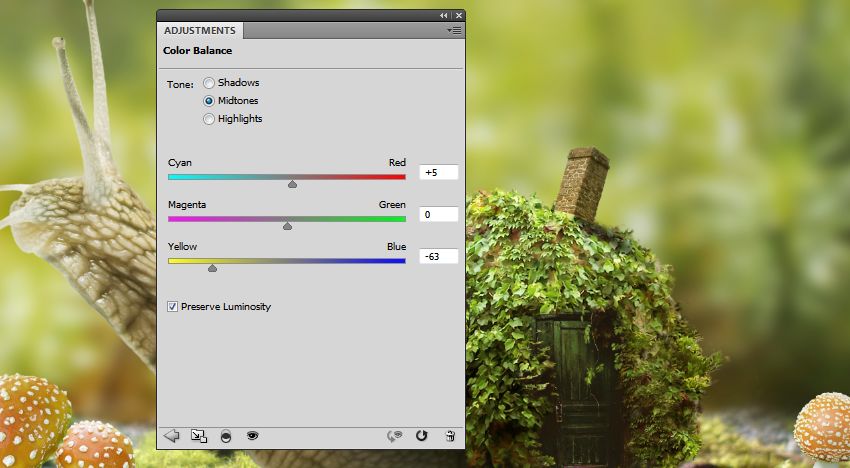Screen dimensions: 850x468
Task: Delete this adjustment layer with the trash icon
Action: (x=450, y=435)
